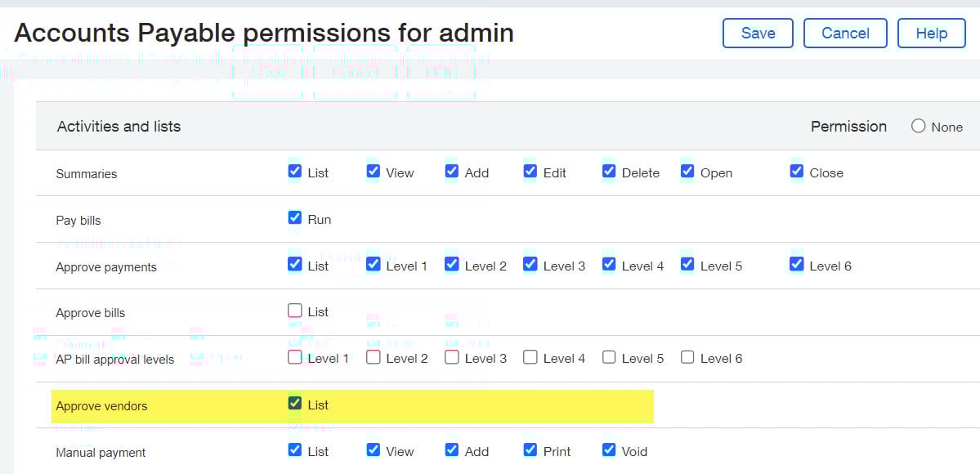
Task: Uncheck Approve payments Level 1 checkbox
Action: 374,265
